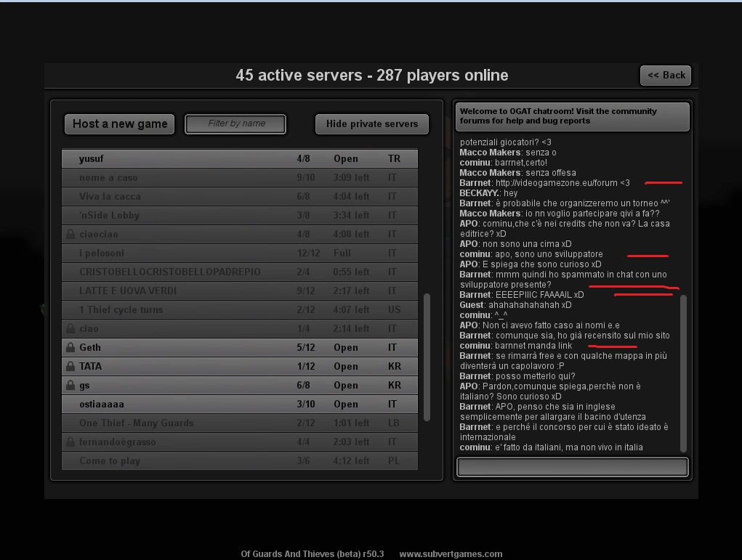Select the Viva la cacca server
The width and height of the screenshot is (742, 560).
point(240,196)
